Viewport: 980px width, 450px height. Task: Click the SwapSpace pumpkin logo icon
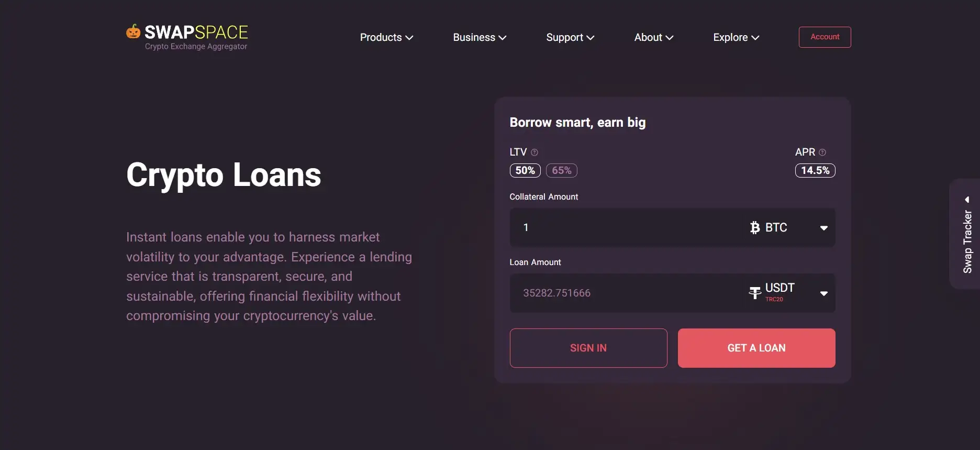pyautogui.click(x=133, y=32)
